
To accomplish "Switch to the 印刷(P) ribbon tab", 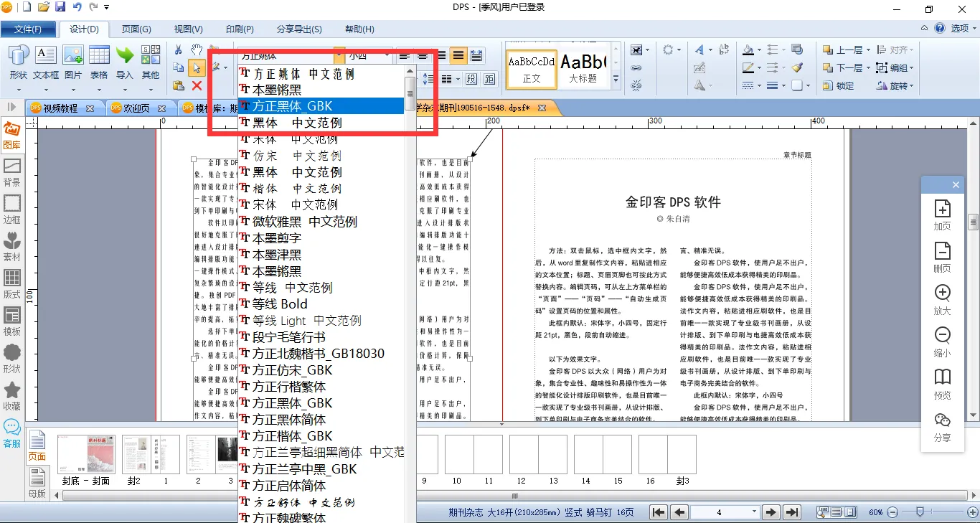I will click(x=240, y=29).
